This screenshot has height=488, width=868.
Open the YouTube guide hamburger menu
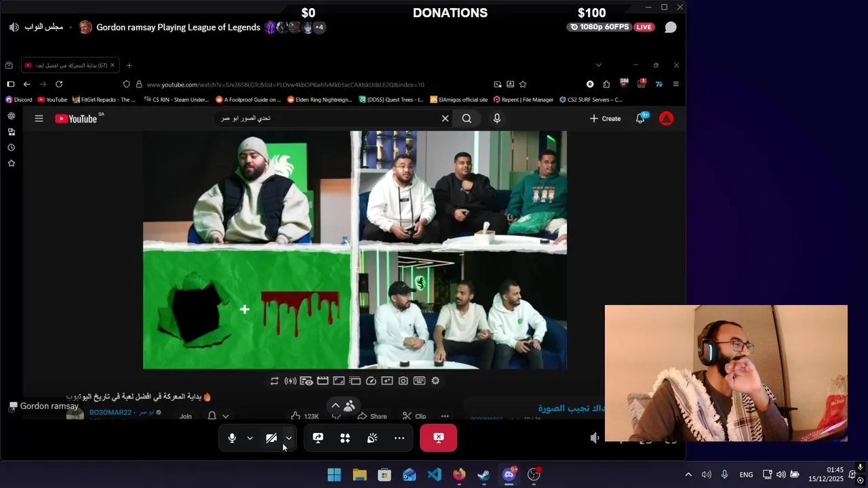pyautogui.click(x=39, y=119)
